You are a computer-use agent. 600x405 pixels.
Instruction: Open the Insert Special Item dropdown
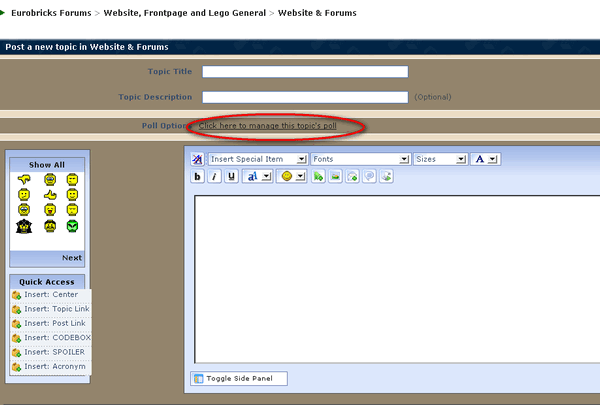(258, 159)
